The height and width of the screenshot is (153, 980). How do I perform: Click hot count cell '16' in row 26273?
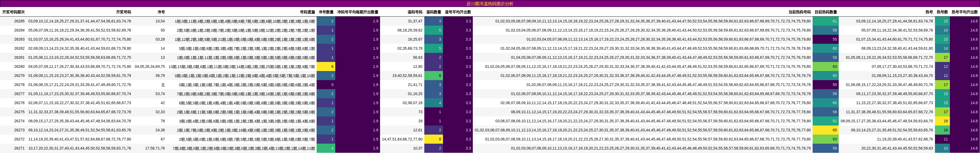(942, 130)
